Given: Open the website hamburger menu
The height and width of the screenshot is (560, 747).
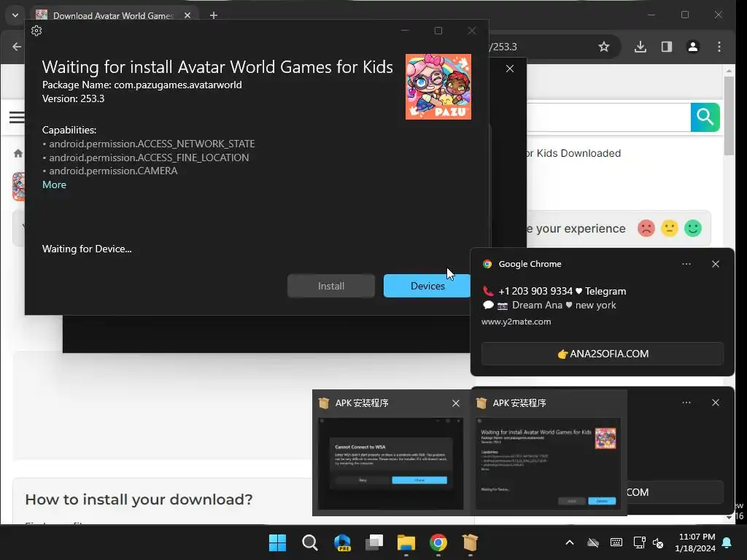Looking at the screenshot, I should click(17, 117).
